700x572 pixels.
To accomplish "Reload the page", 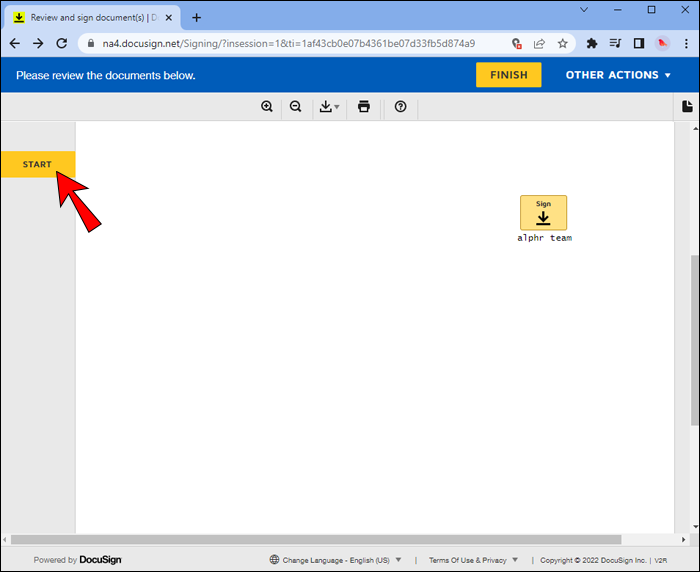I will tap(62, 43).
